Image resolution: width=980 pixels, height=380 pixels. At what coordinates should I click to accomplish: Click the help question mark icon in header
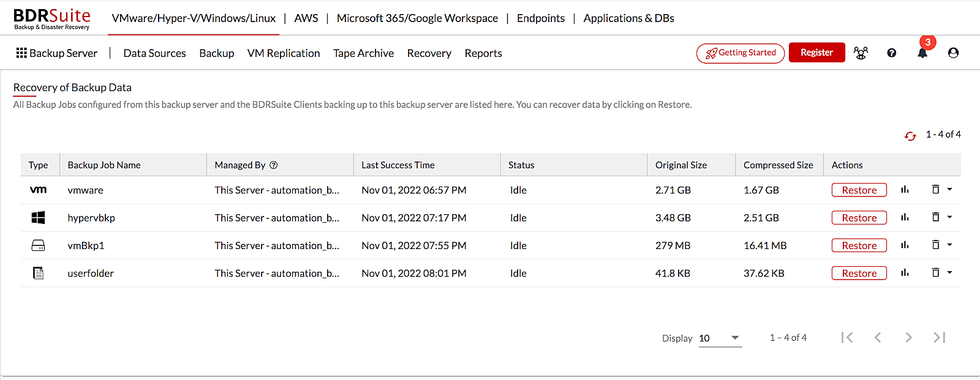pos(892,53)
